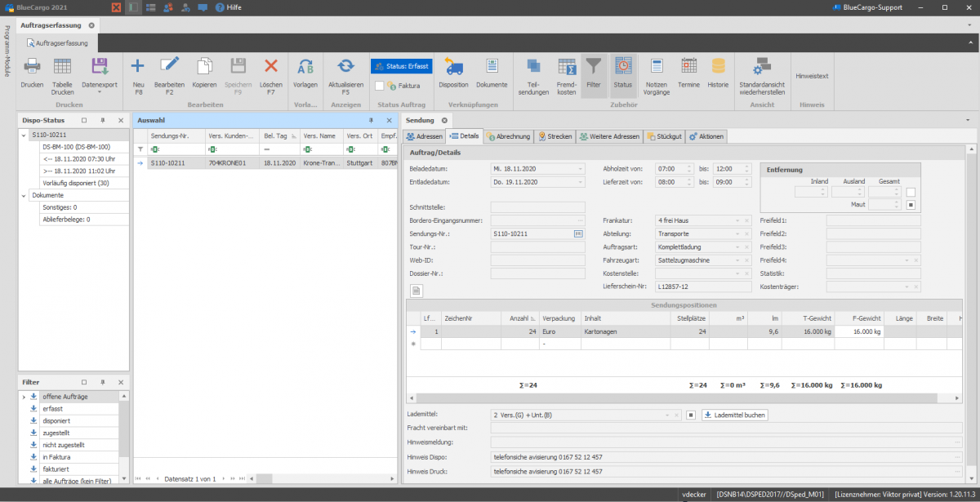Click the Datenexport save icon
The image size is (980, 502).
click(x=100, y=67)
